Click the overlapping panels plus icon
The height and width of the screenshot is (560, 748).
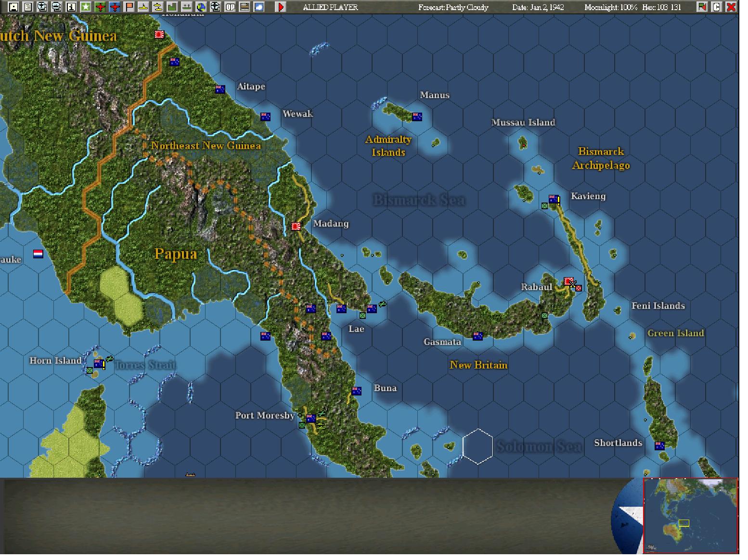coord(42,7)
